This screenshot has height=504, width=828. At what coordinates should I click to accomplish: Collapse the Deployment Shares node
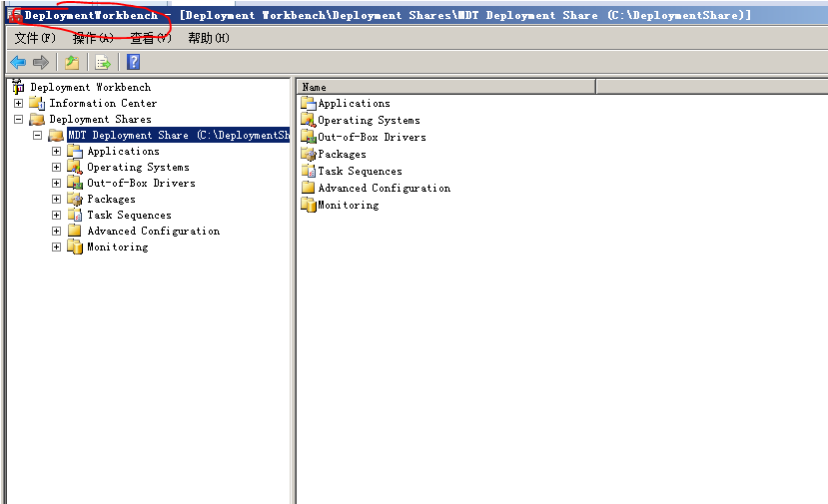[x=19, y=120]
